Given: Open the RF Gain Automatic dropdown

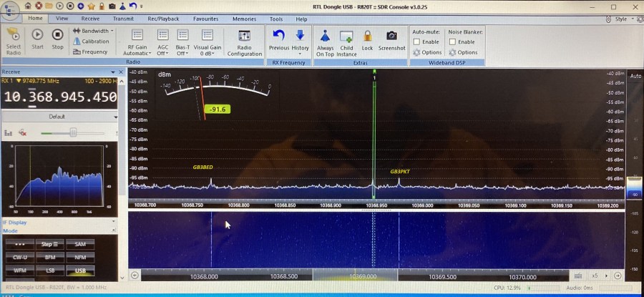Looking at the screenshot, I should coord(137,42).
